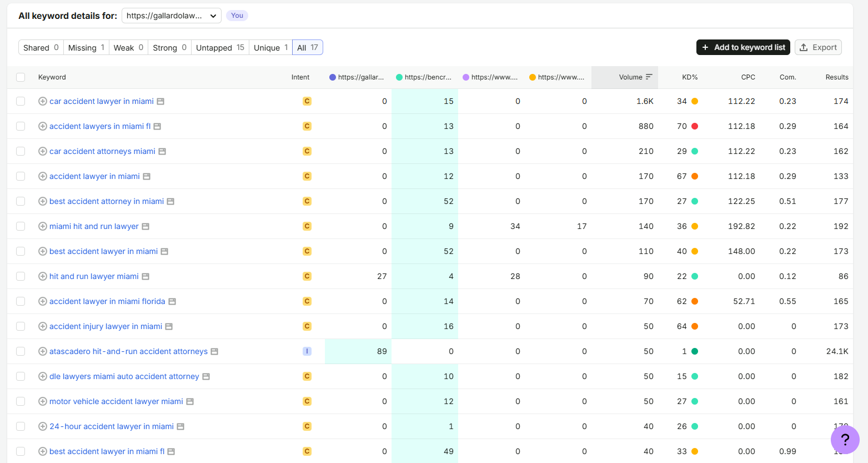
Task: Open SERP icon for 'accident injury lawyer in miami'
Action: tap(169, 326)
